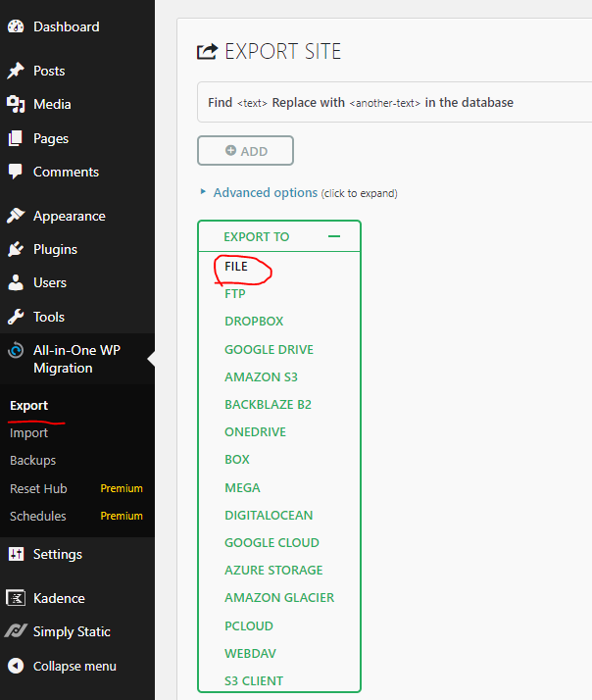Click the Tools wrench icon
Viewport: 592px width, 700px height.
coord(16,317)
